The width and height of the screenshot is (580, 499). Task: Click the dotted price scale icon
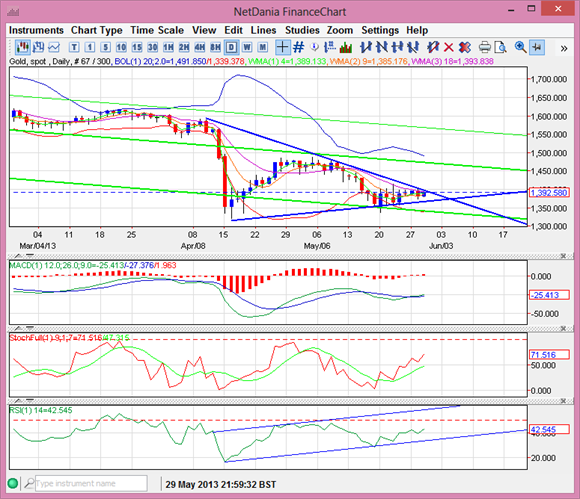pyautogui.click(x=330, y=47)
